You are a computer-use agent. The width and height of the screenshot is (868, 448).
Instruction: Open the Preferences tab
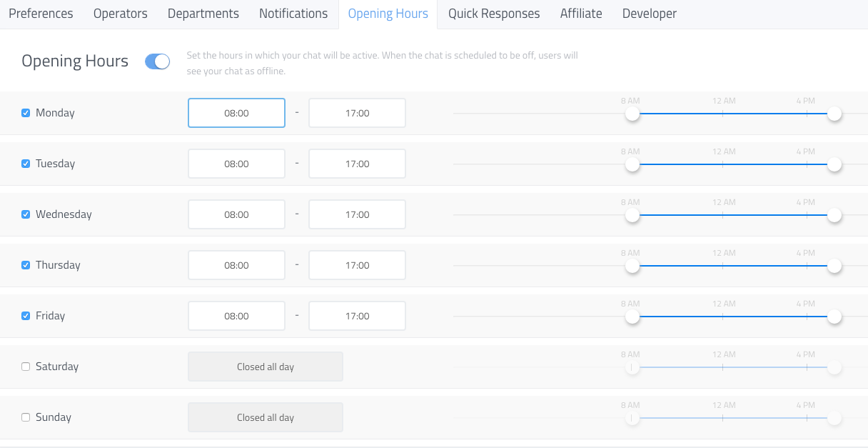tap(41, 14)
